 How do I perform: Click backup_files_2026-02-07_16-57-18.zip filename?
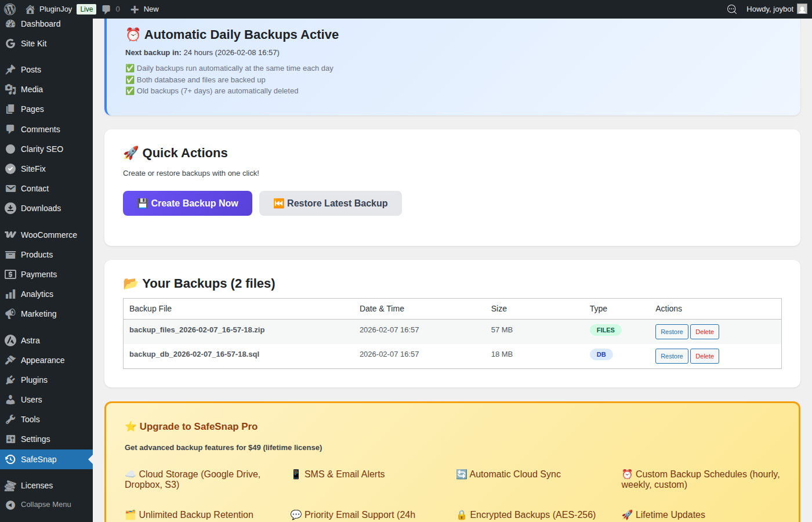pyautogui.click(x=197, y=330)
